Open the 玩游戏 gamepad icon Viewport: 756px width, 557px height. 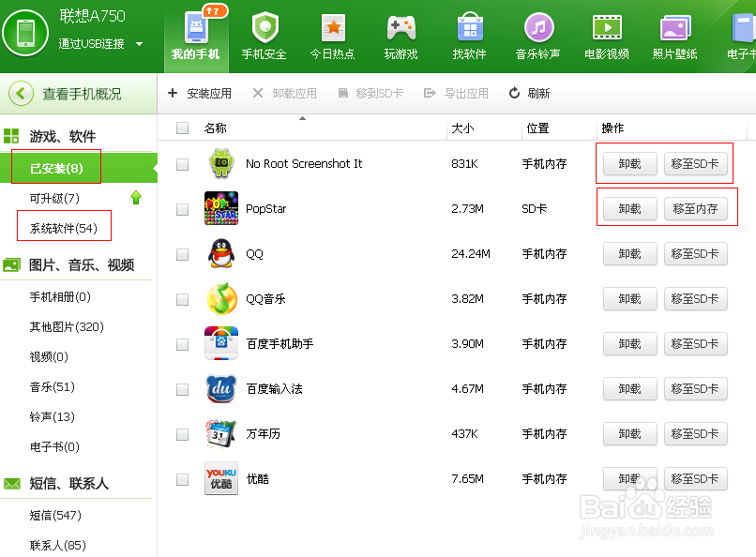click(401, 28)
